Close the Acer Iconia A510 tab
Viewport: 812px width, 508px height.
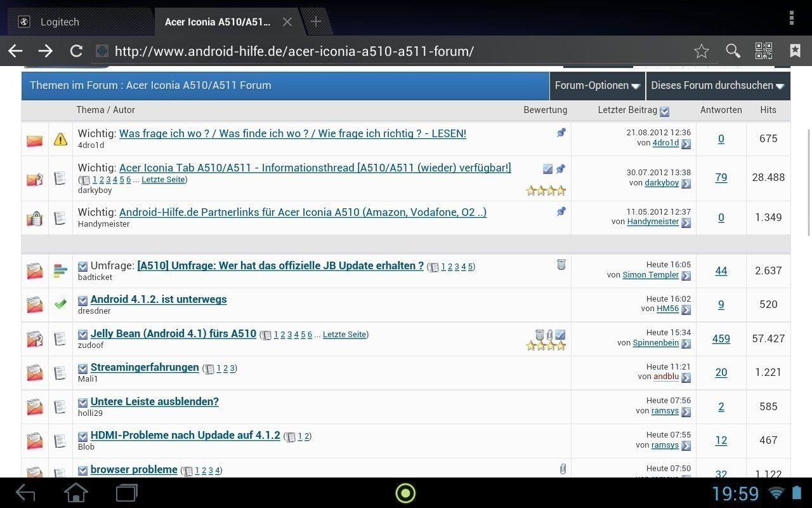[x=287, y=22]
